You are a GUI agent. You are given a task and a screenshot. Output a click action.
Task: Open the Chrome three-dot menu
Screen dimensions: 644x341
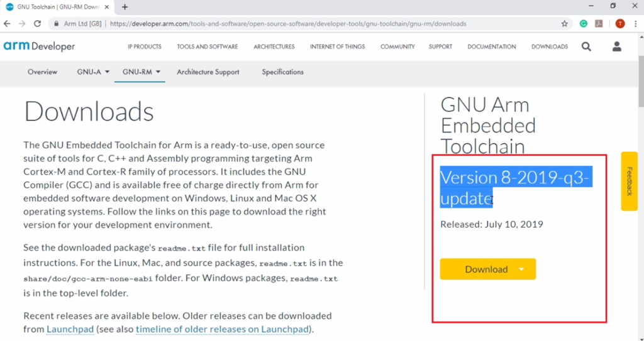636,24
